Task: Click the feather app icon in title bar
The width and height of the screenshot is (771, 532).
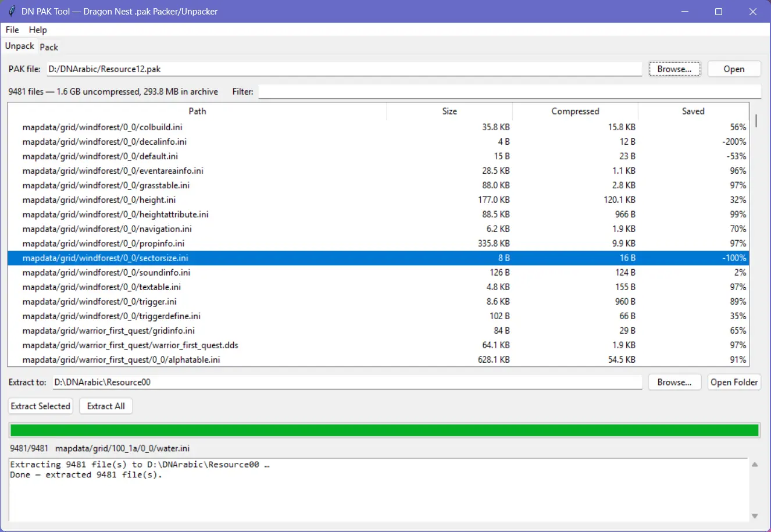Action: 11,12
